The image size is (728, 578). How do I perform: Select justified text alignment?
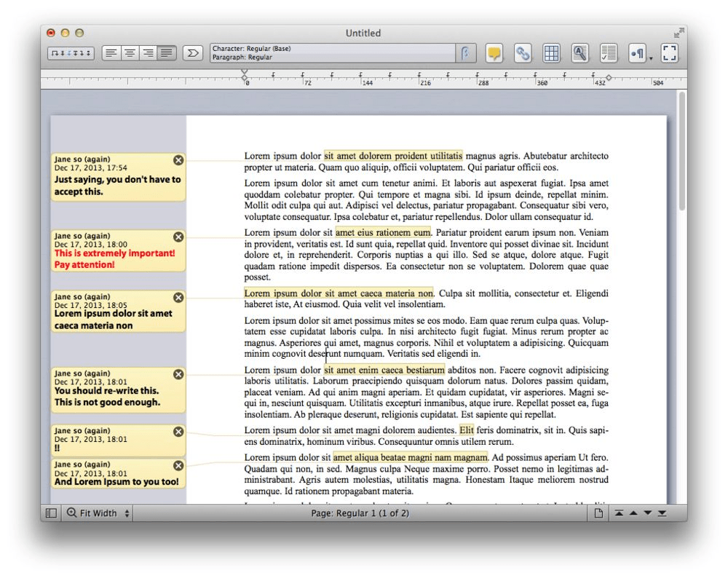[167, 53]
